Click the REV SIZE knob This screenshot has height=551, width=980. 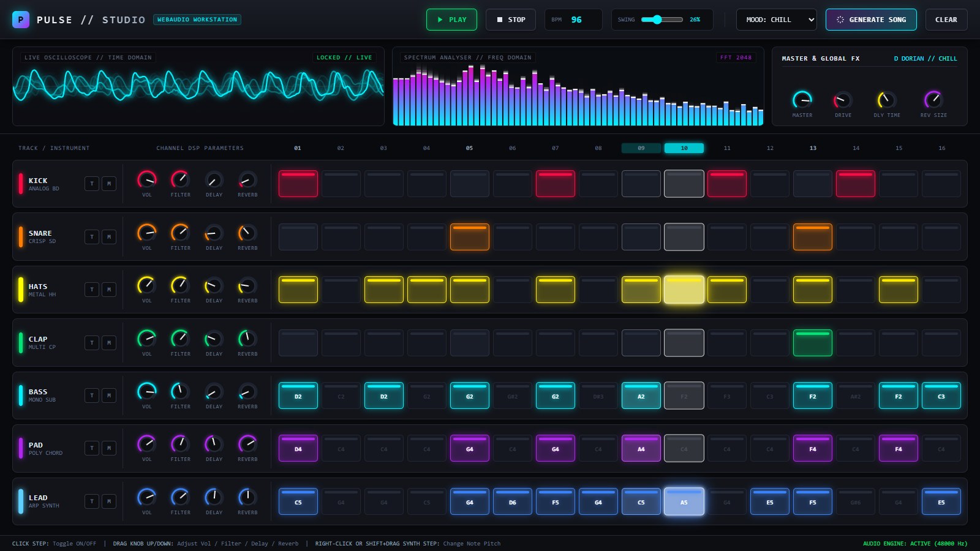[933, 100]
